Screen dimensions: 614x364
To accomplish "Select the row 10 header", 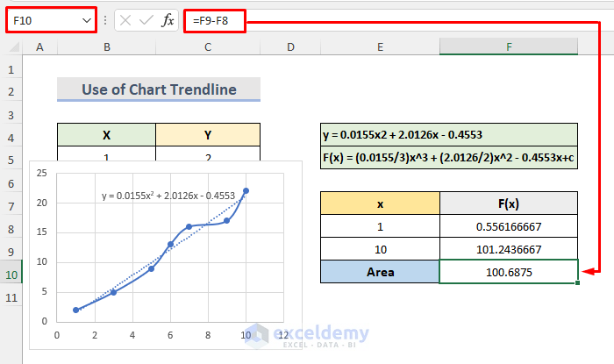I will coord(11,275).
